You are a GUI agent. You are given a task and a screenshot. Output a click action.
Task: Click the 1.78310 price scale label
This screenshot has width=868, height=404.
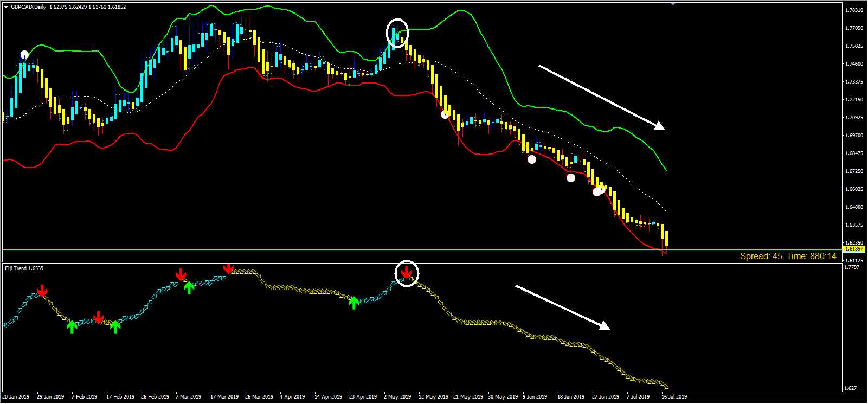[854, 10]
